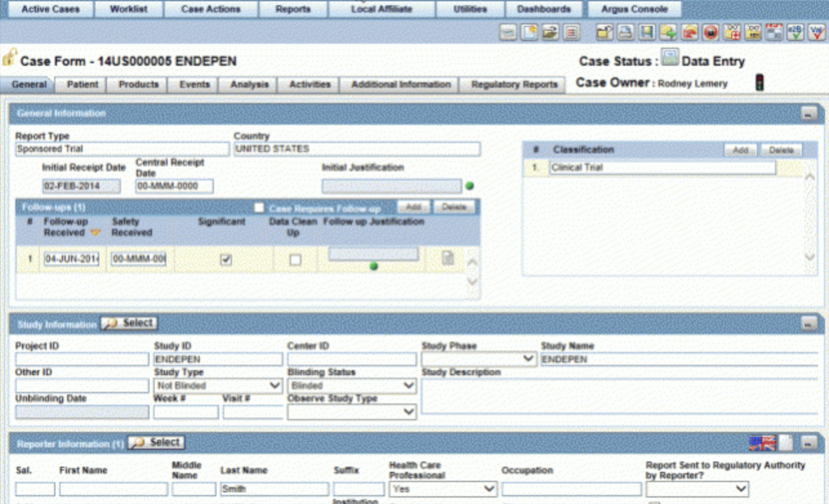
Task: Switch to the Products tab
Action: (x=139, y=84)
